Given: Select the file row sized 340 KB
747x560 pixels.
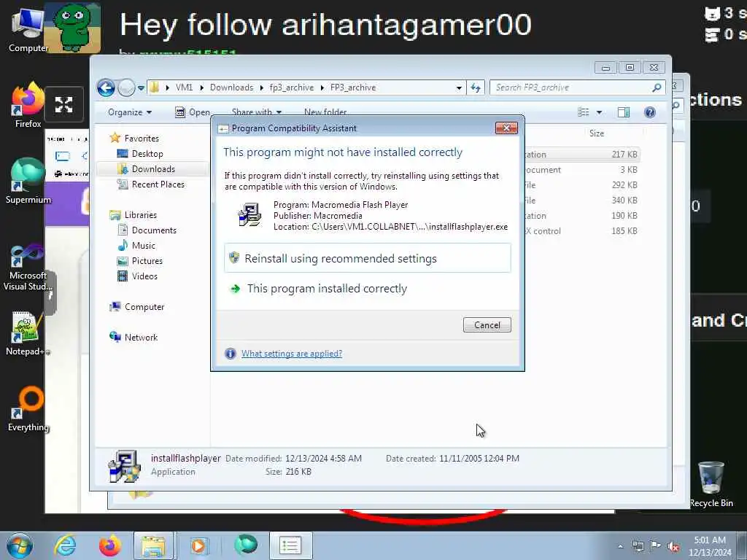Looking at the screenshot, I should click(x=581, y=200).
